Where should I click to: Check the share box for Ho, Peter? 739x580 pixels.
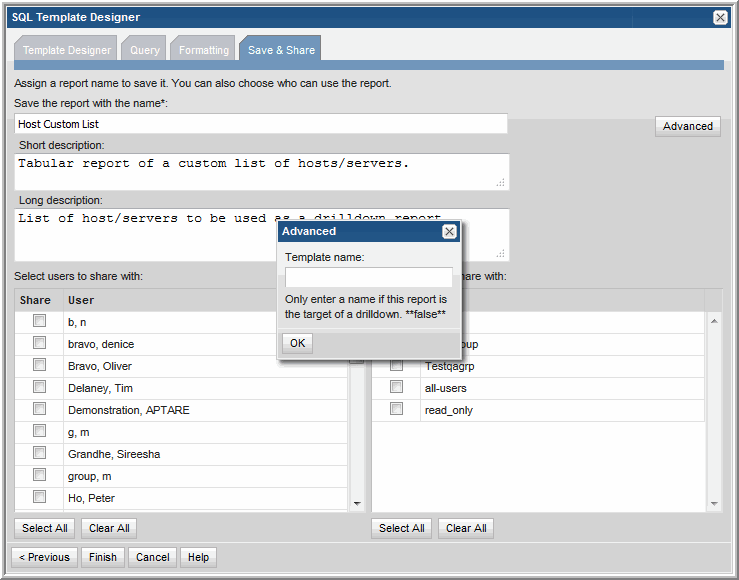tap(40, 497)
